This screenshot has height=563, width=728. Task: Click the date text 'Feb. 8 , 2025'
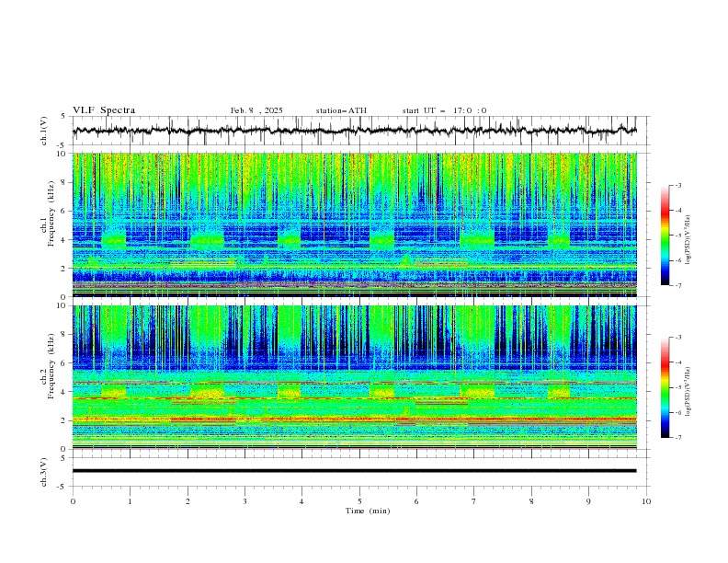(256, 110)
